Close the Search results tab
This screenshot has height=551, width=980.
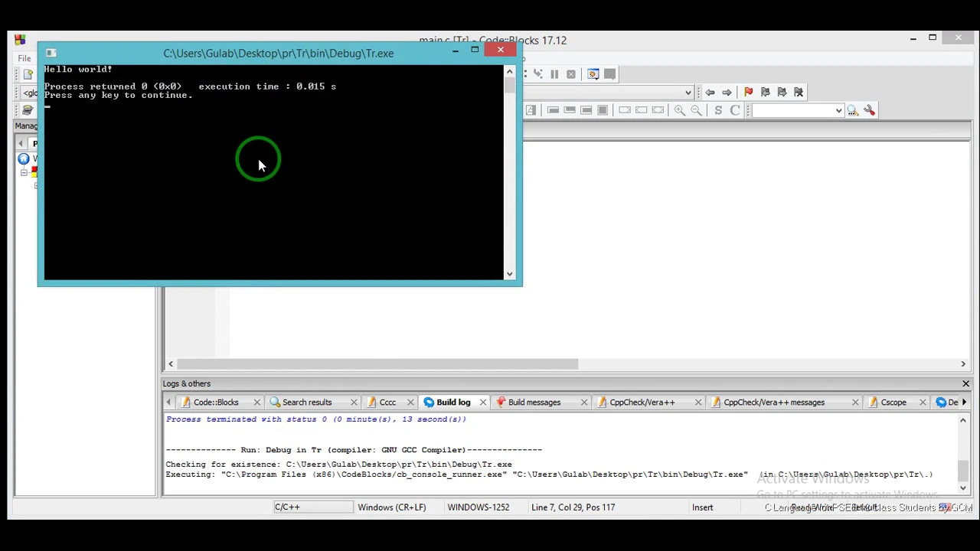pos(354,403)
